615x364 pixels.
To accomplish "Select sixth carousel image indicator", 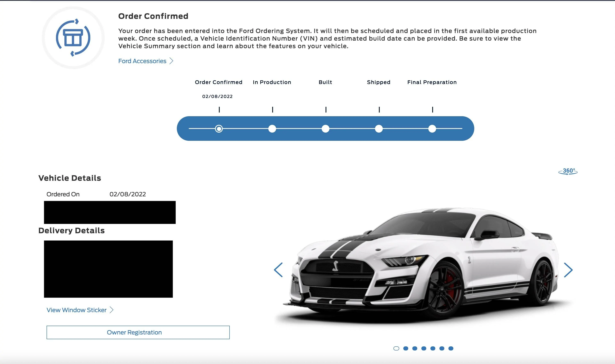I will coord(442,348).
